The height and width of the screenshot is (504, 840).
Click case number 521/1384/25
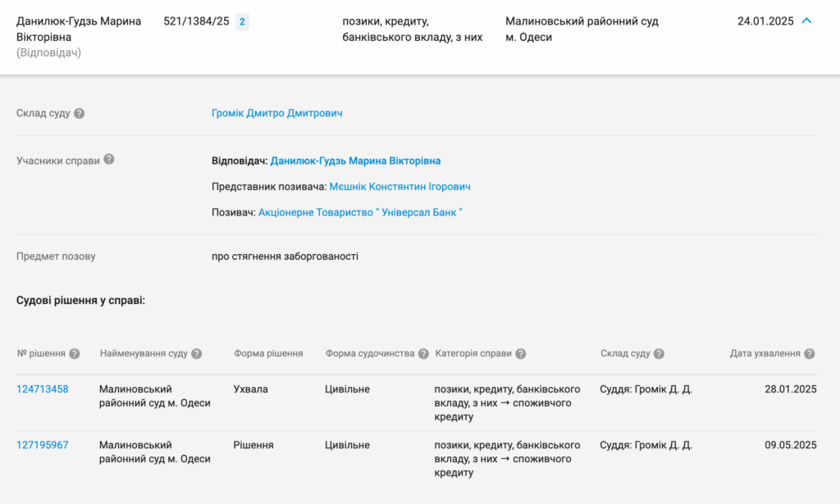tap(196, 22)
